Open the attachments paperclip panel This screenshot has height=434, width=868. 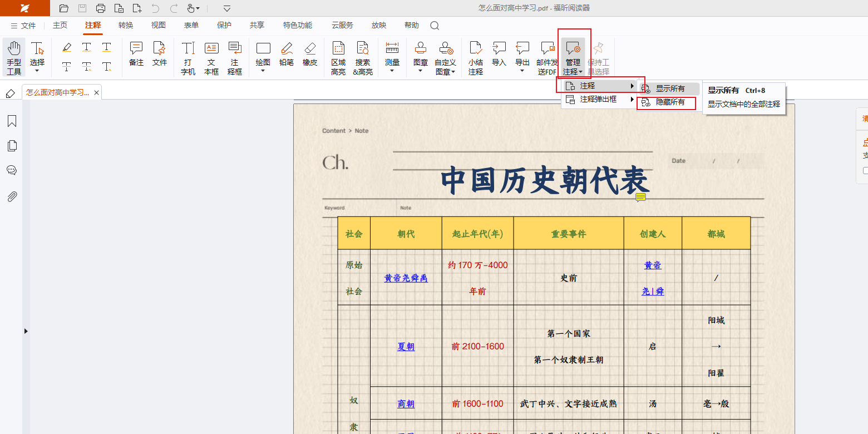[12, 196]
